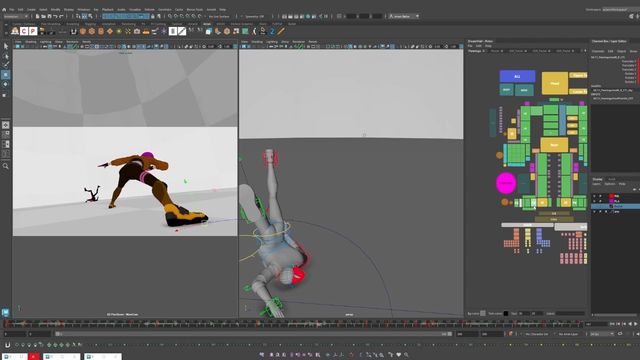Click the camera shelf icon

137,31
